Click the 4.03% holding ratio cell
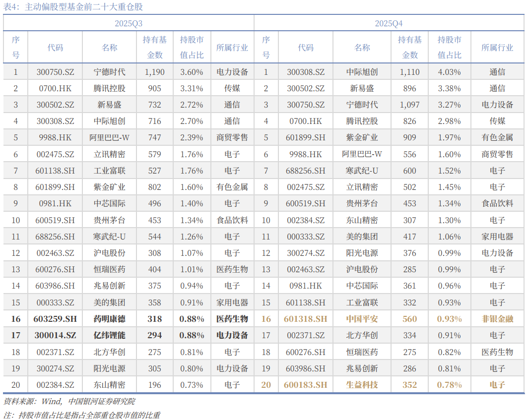 [x=449, y=72]
